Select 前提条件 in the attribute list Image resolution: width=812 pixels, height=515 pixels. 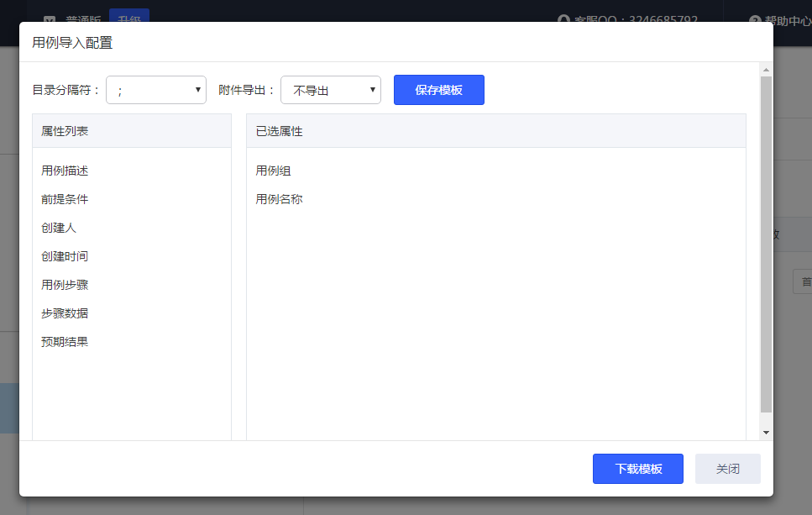coord(65,199)
